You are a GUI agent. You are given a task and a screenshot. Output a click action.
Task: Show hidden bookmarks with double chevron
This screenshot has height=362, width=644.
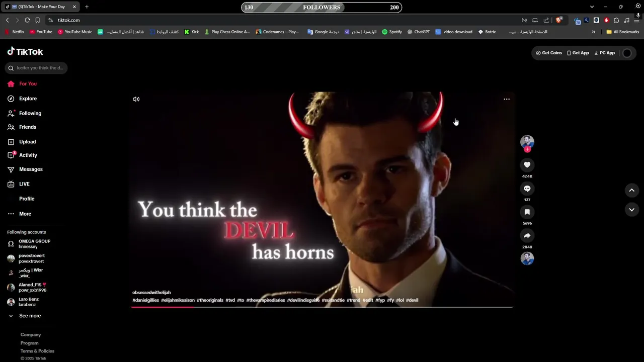(593, 32)
